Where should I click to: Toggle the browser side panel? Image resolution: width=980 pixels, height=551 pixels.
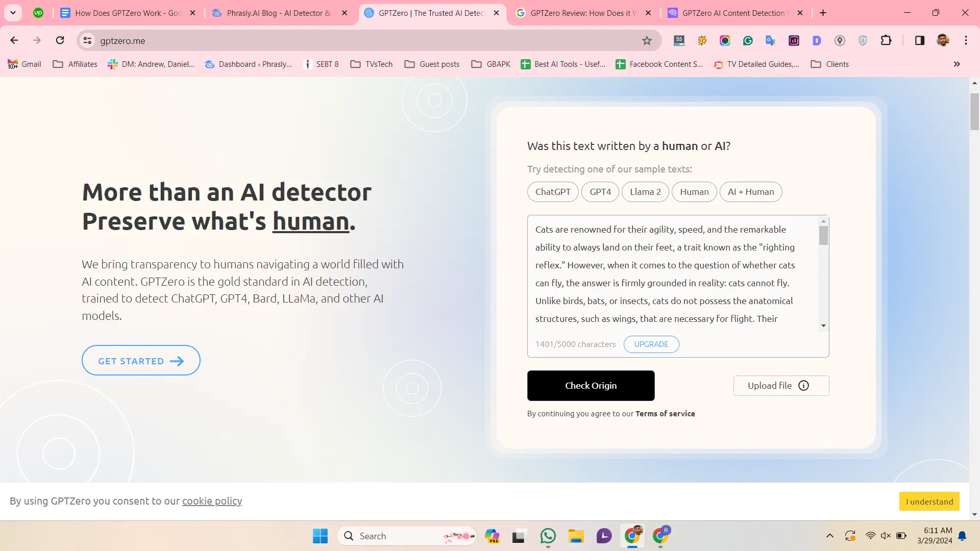pyautogui.click(x=920, y=40)
